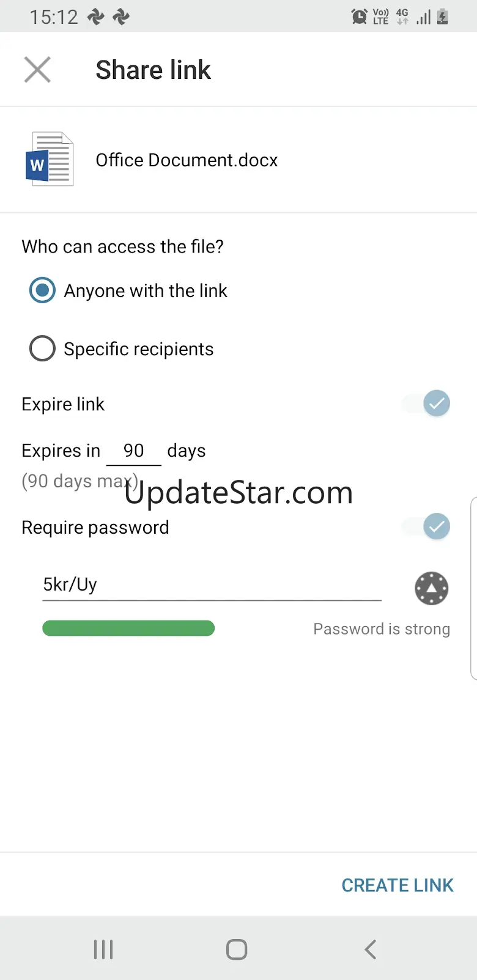The image size is (477, 980).
Task: Select Anyone with the link option
Action: (128, 290)
